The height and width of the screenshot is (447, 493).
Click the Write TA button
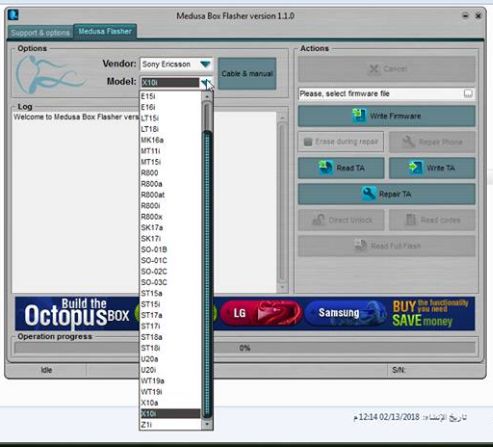pyautogui.click(x=432, y=168)
